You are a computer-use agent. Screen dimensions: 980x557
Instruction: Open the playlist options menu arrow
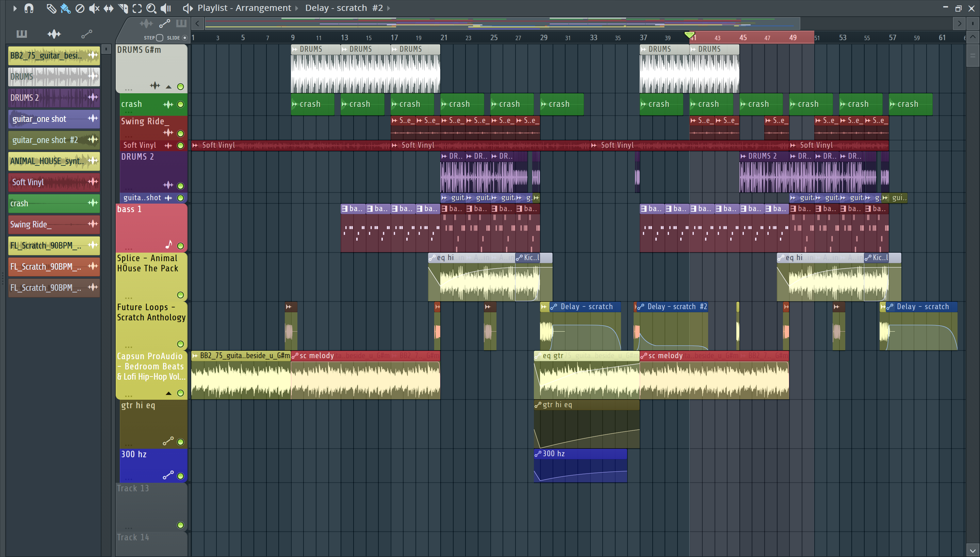[x=15, y=8]
